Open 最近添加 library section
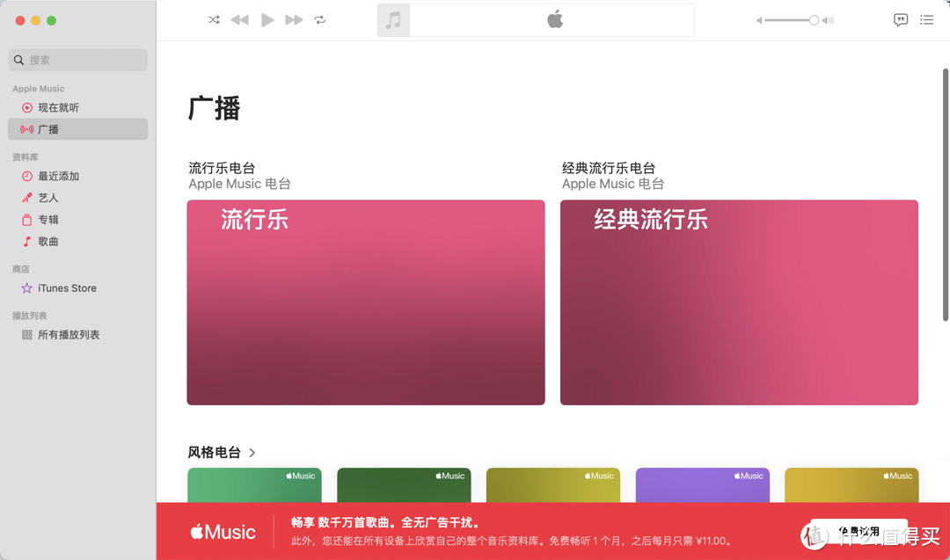 tap(77, 176)
